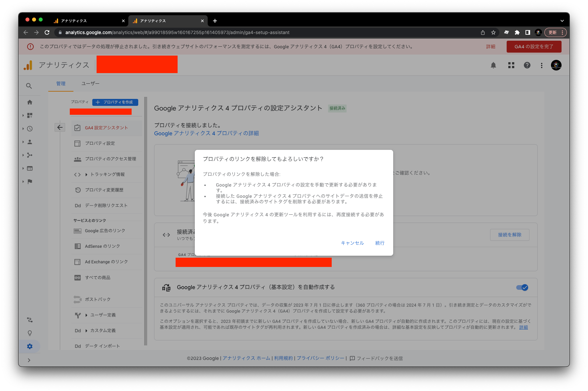Reload the page
This screenshot has height=391, width=588.
pos(47,32)
